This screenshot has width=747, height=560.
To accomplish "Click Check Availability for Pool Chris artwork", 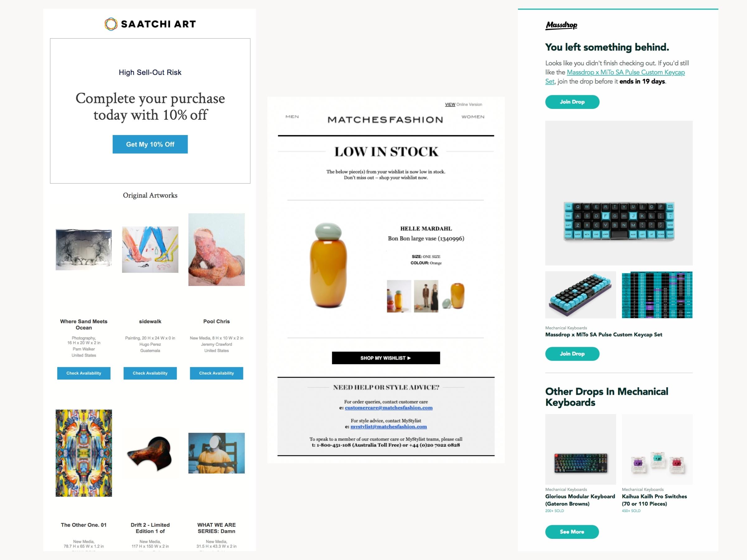I will pyautogui.click(x=216, y=373).
